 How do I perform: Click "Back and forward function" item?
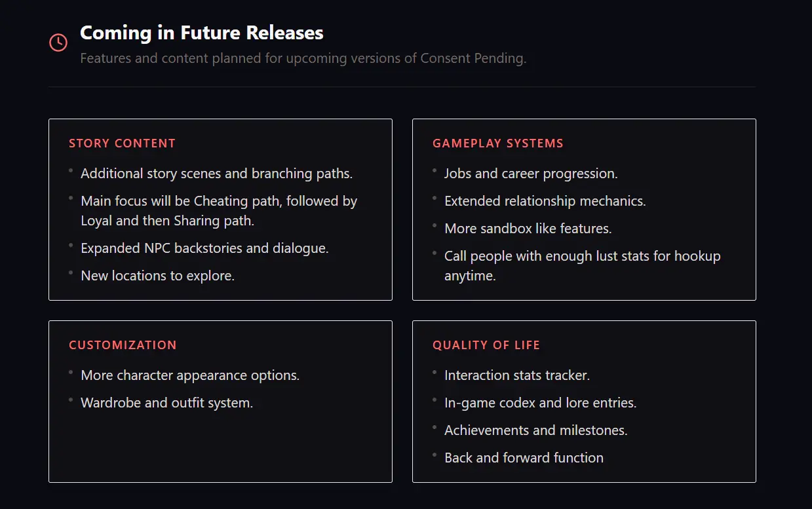(524, 458)
